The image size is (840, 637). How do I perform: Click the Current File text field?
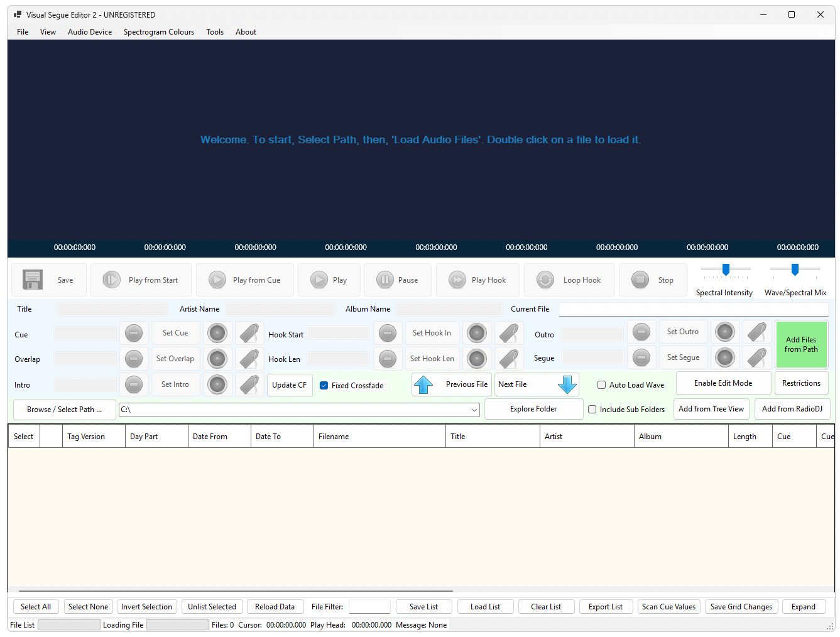[694, 309]
